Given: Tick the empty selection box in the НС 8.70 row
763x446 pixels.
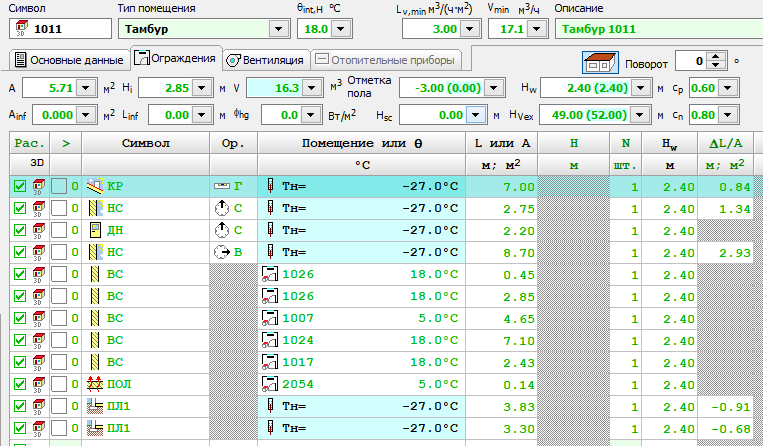Looking at the screenshot, I should (59, 252).
